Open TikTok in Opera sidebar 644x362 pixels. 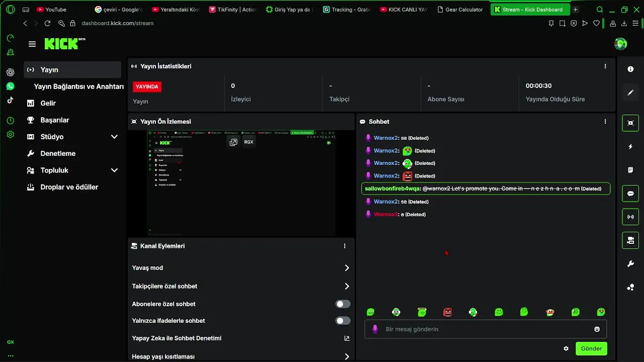11,100
